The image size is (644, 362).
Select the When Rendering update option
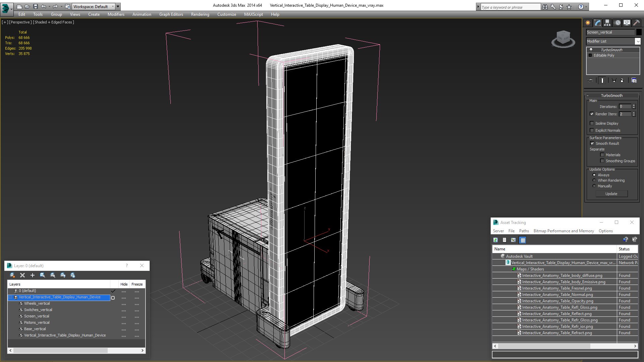point(594,180)
